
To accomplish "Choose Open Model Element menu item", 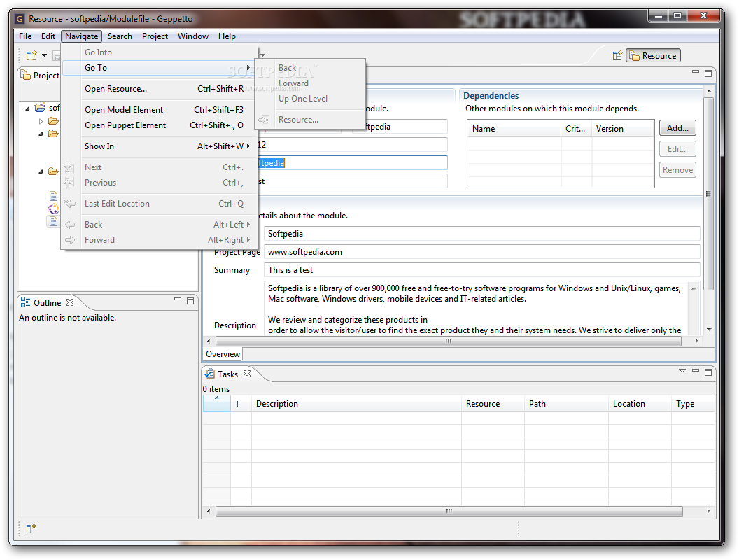I will pos(160,110).
